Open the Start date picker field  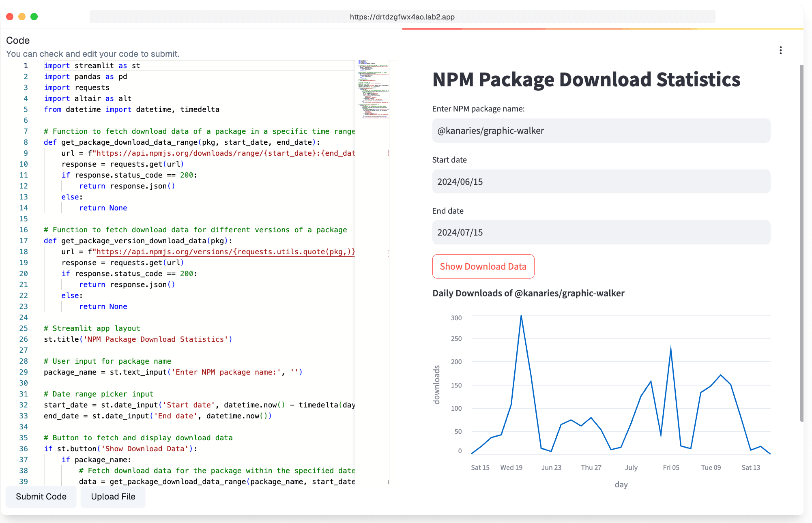click(601, 182)
